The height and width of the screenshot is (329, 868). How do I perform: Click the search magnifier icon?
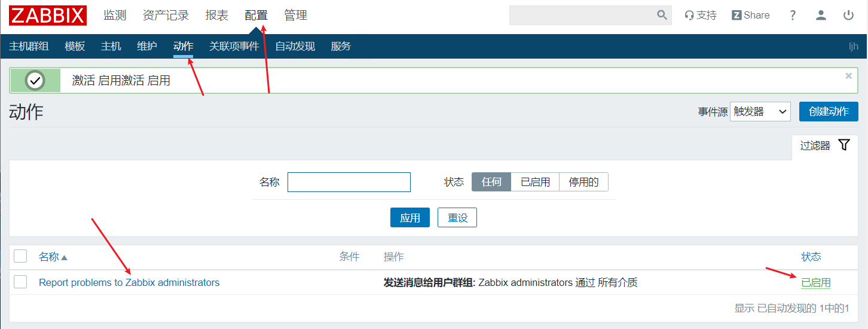pyautogui.click(x=662, y=15)
